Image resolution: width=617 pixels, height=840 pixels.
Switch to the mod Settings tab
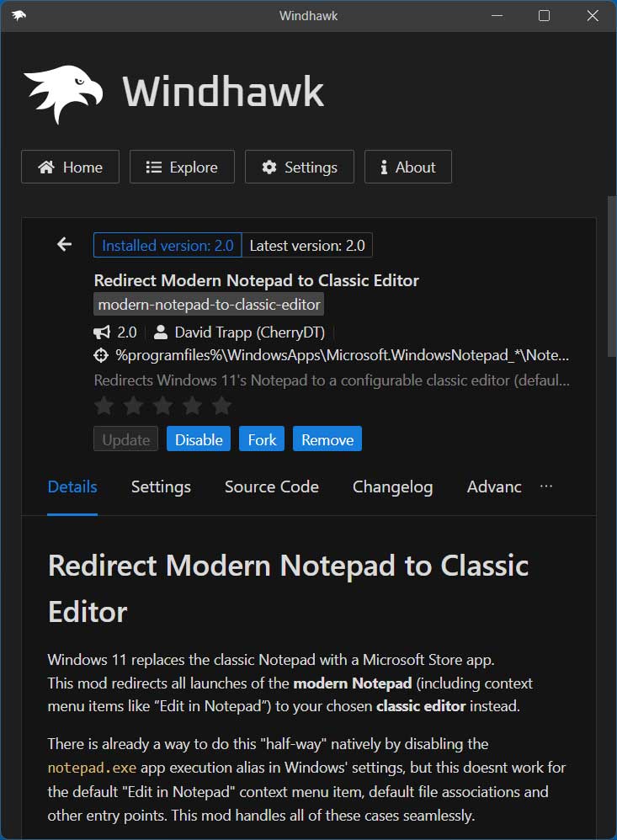coord(161,487)
